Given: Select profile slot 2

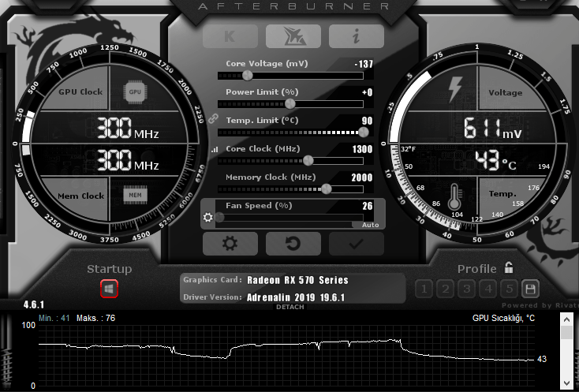Looking at the screenshot, I should (446, 289).
